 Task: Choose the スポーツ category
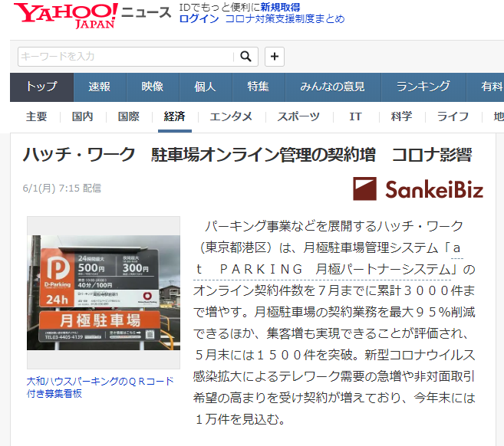click(298, 116)
